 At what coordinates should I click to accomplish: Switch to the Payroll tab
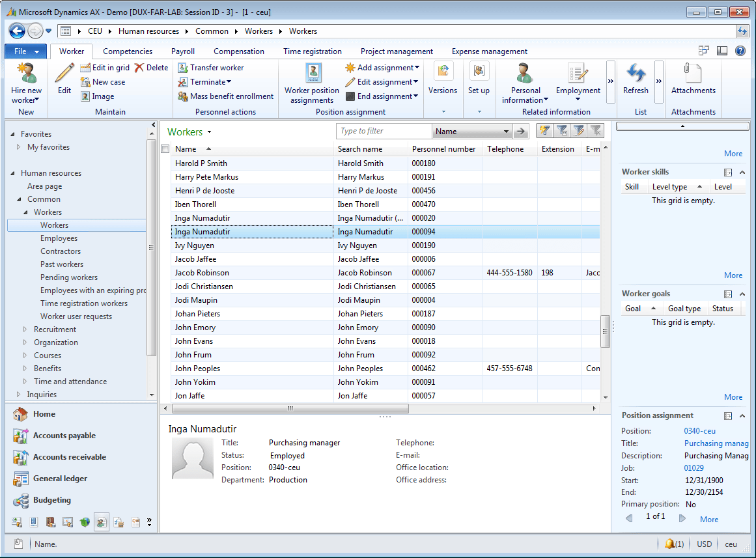click(183, 51)
